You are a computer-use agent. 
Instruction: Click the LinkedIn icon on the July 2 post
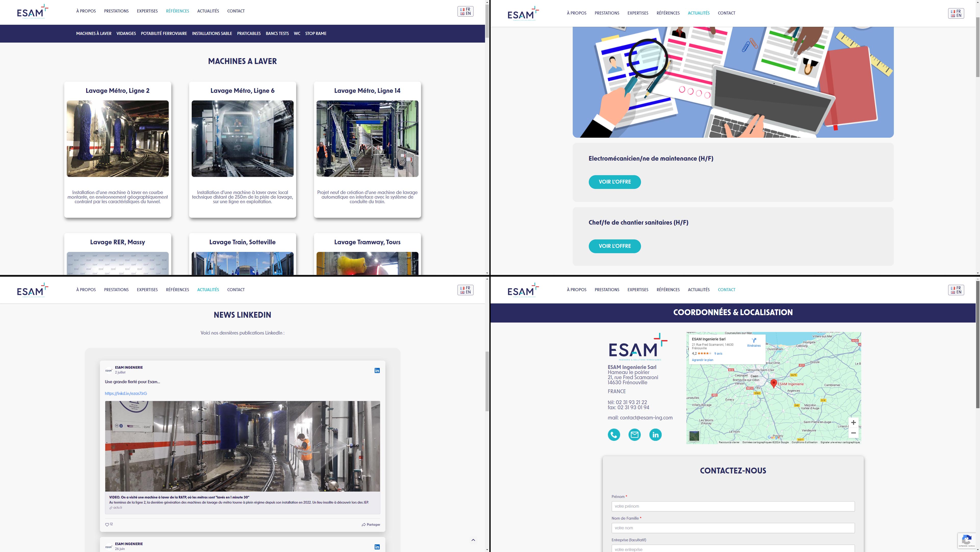click(x=377, y=370)
